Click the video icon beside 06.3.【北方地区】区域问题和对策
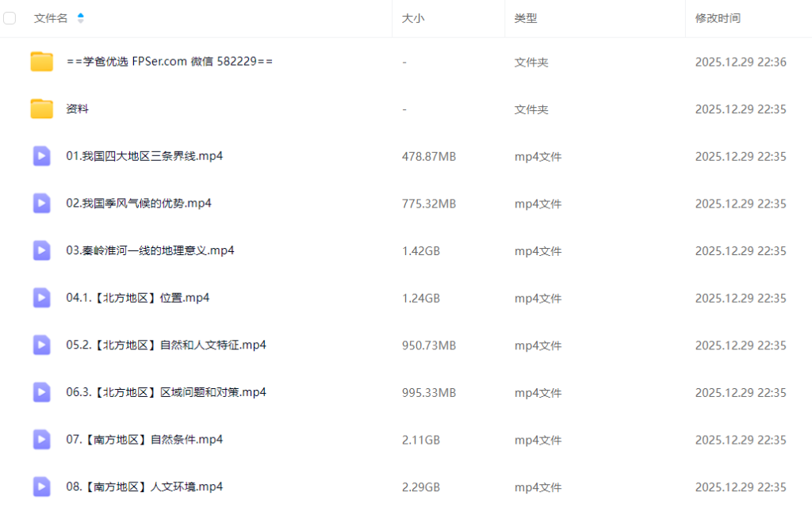812x515 pixels. (41, 392)
